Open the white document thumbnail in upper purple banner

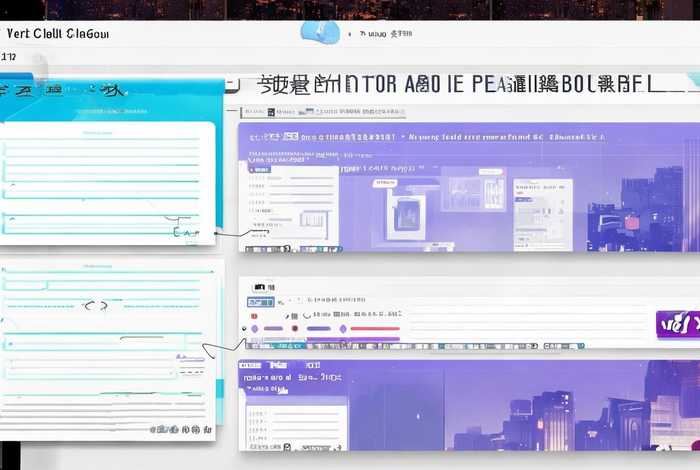(543, 215)
